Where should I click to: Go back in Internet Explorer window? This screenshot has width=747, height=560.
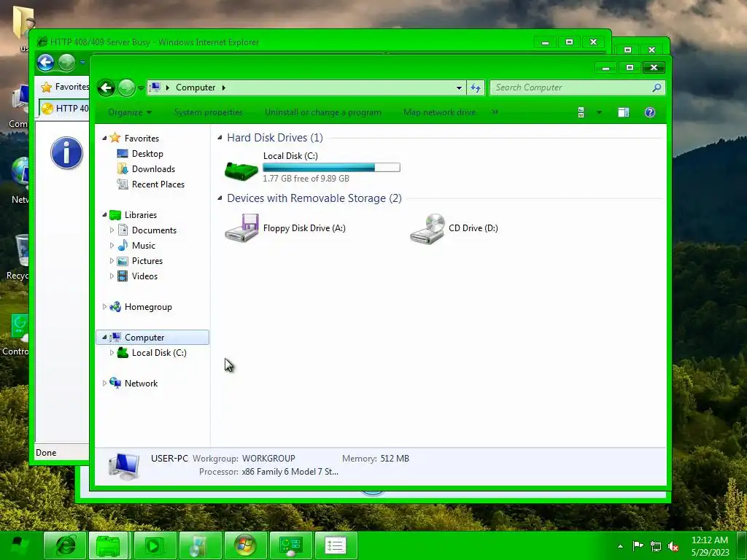tap(46, 63)
